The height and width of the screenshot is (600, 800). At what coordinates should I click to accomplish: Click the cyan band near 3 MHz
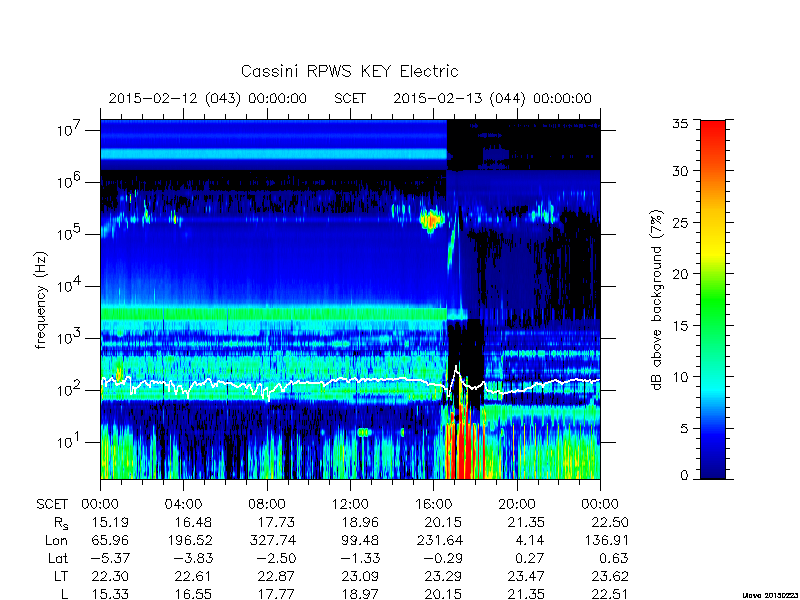point(273,154)
